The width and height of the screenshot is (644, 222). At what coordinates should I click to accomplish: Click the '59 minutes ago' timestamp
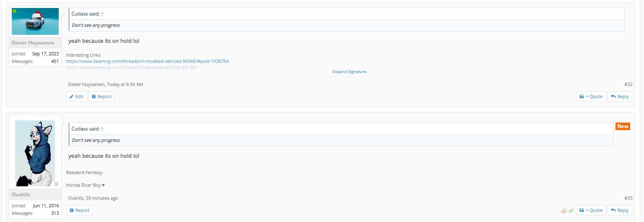click(102, 198)
